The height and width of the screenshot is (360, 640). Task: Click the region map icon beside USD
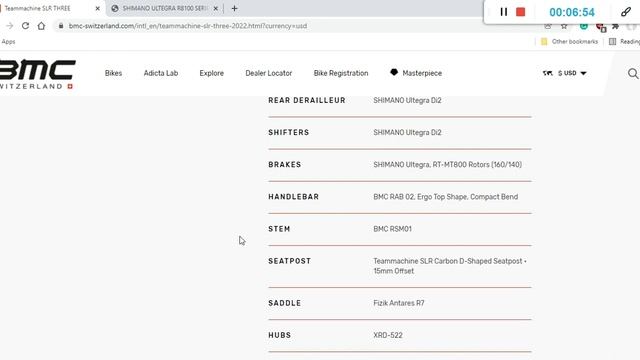pyautogui.click(x=547, y=73)
